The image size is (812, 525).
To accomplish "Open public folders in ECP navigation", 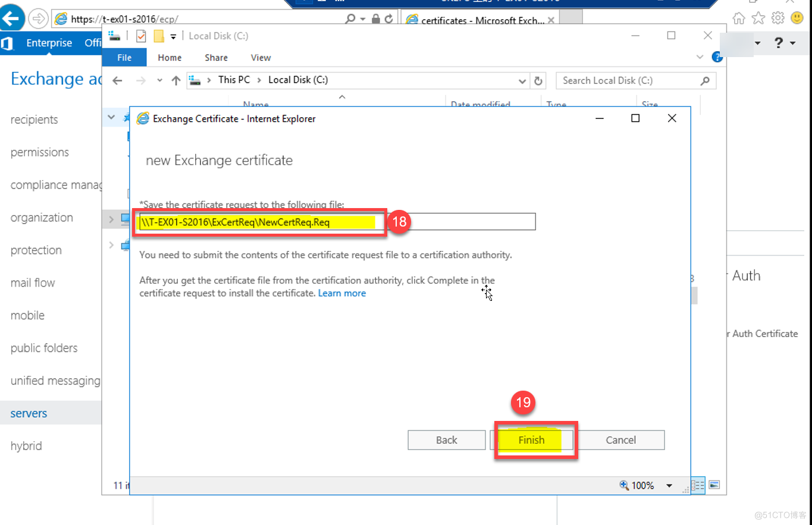I will coord(44,348).
